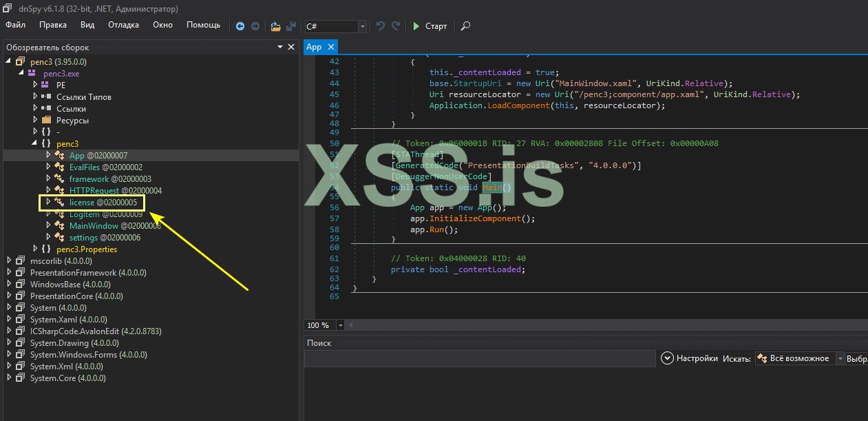Expand the license class tree node

48,203
